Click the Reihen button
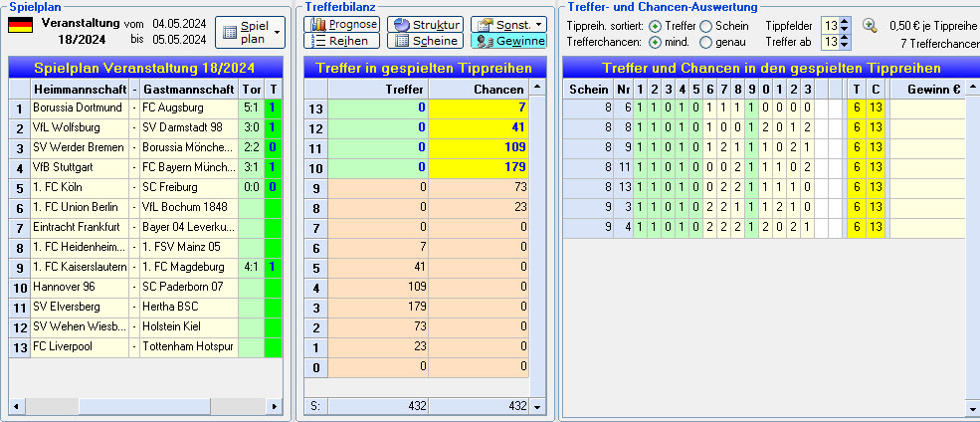980x422 pixels. [x=342, y=41]
